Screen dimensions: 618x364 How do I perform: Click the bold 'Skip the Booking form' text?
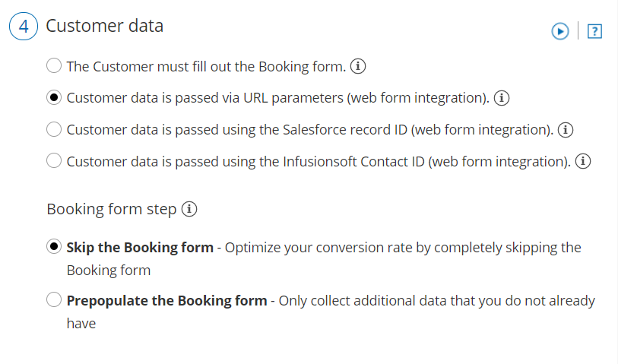[x=140, y=248]
